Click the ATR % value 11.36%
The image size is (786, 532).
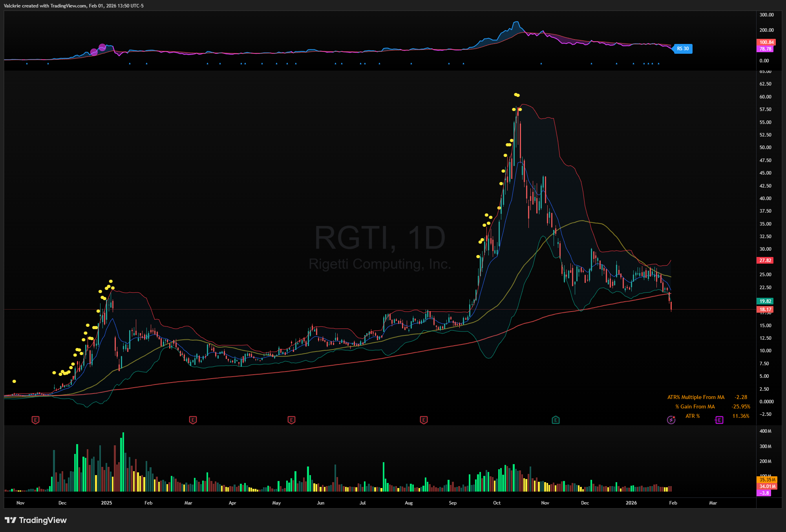740,416
